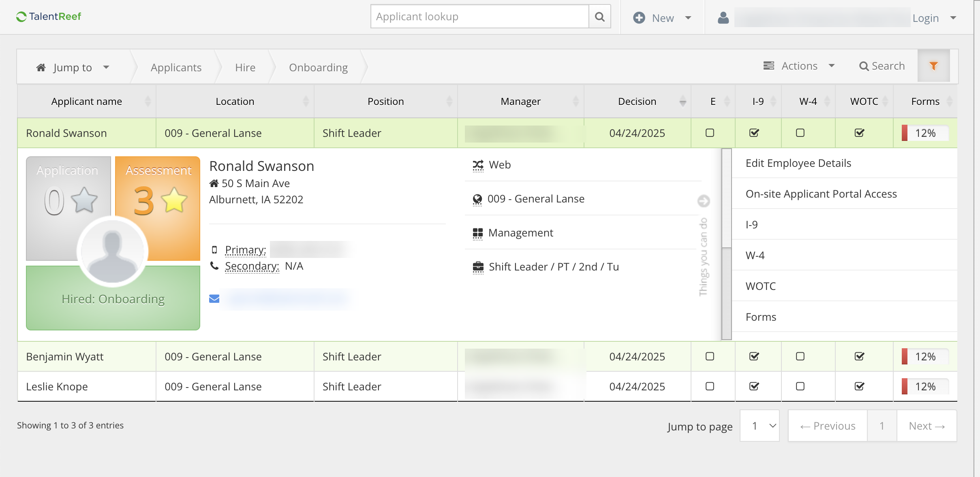Toggle the WOTC checkbox for Leslie Knope
This screenshot has width=980, height=477.
(x=859, y=386)
